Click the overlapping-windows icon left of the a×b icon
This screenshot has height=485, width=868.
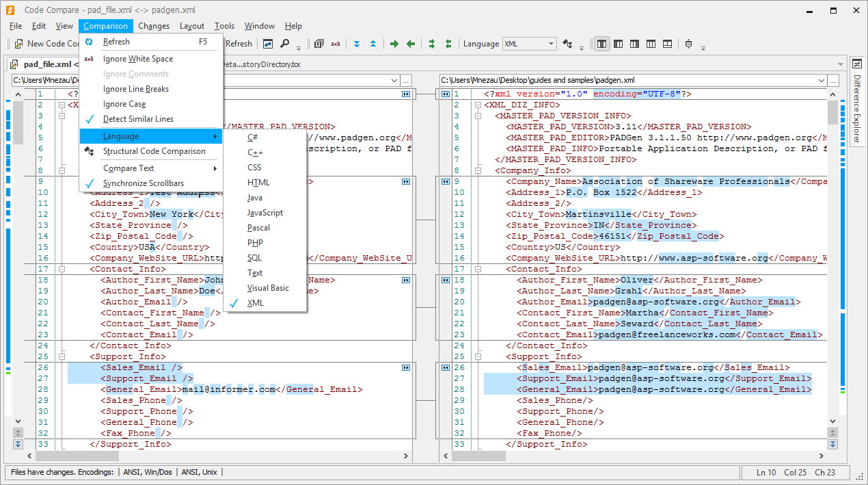point(318,44)
